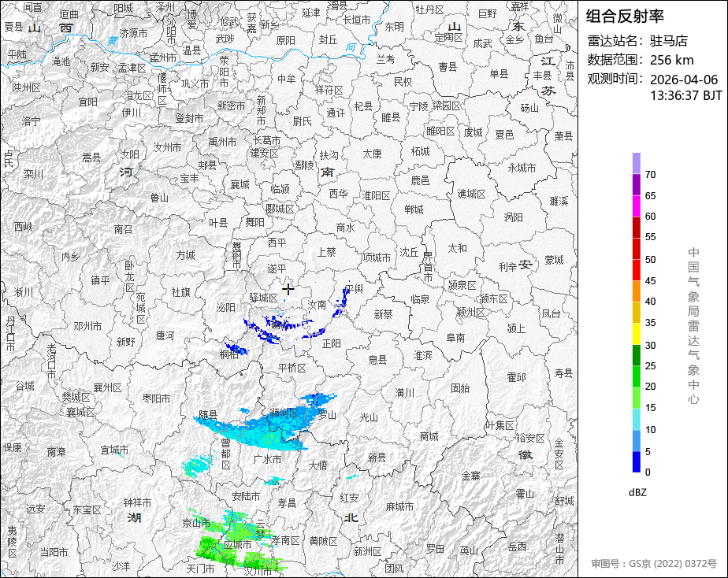
Task: Click the 泌阳 map label
Action: point(225,307)
